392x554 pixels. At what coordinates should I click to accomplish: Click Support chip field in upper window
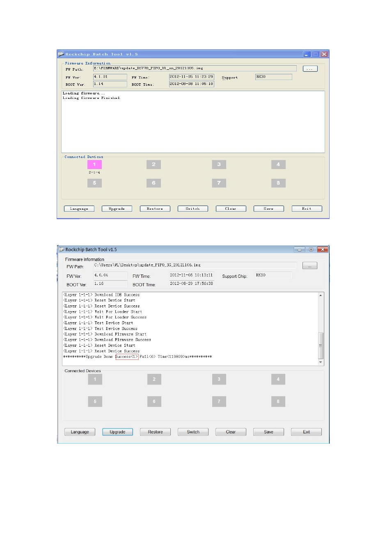[x=273, y=77]
